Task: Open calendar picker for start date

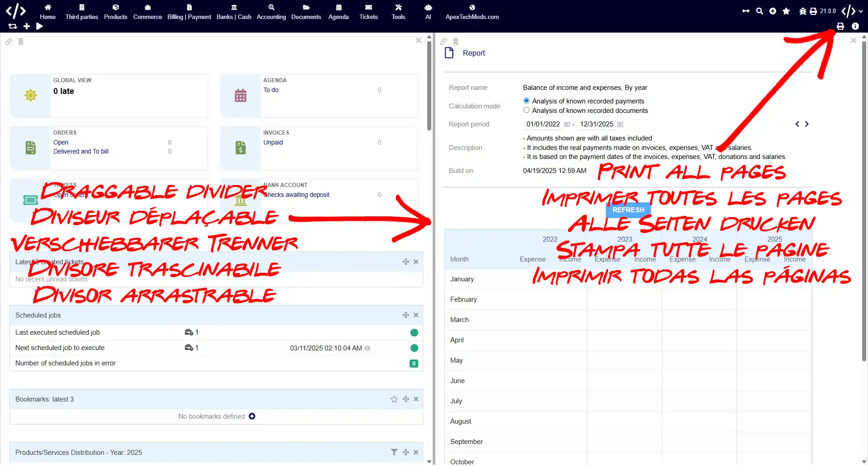Action: pyautogui.click(x=566, y=124)
